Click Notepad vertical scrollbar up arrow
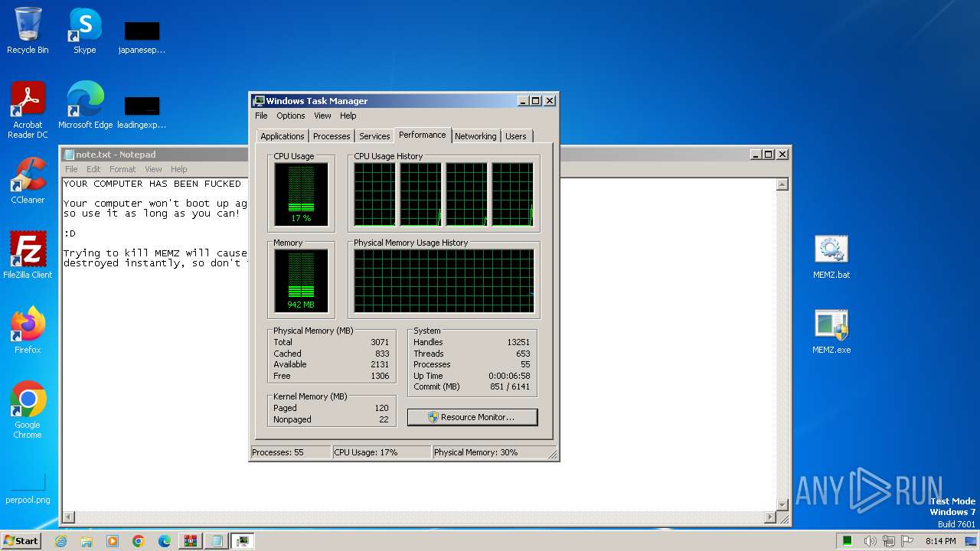 click(782, 184)
